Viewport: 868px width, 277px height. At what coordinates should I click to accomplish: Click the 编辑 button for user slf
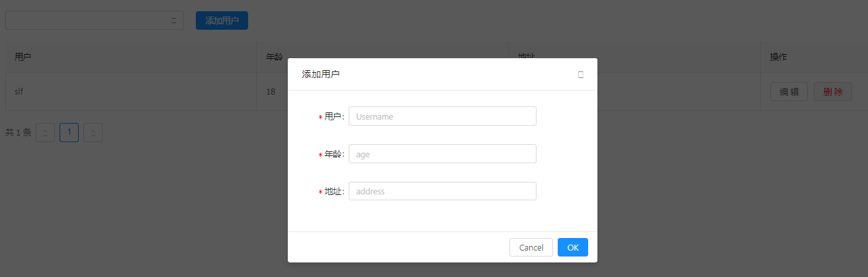[789, 92]
